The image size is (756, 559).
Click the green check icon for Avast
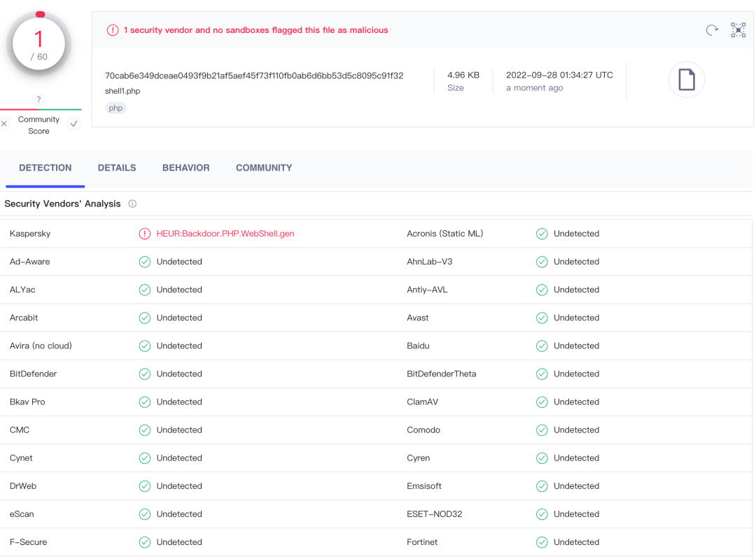542,318
